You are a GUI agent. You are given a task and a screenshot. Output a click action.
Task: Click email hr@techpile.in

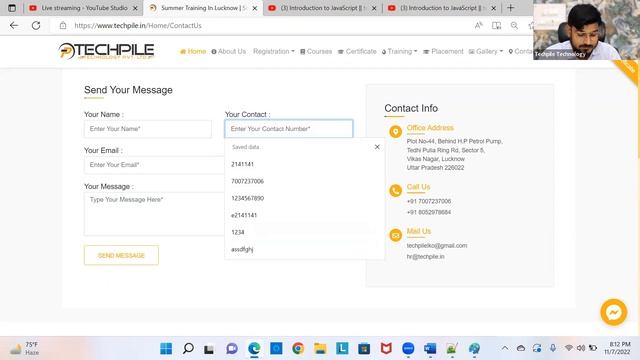425,257
